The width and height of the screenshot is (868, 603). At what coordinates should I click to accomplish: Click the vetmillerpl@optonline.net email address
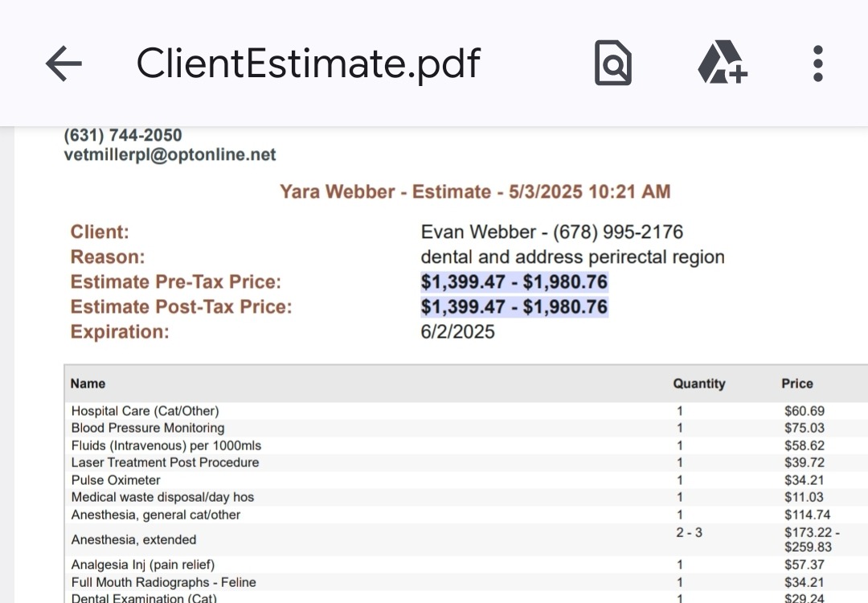click(x=170, y=155)
